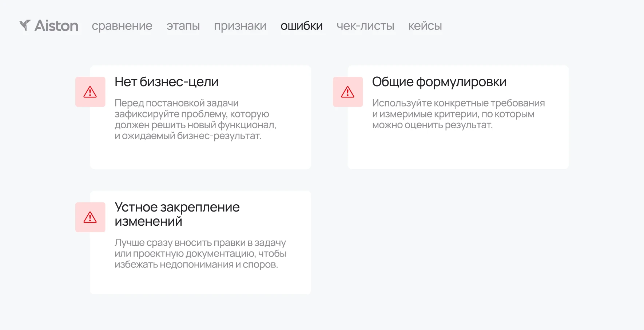Click the Aiston logo

coord(49,25)
